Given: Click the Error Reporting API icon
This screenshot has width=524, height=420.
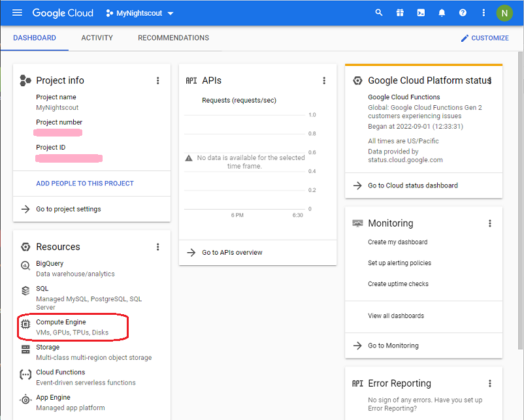Looking at the screenshot, I should (357, 383).
